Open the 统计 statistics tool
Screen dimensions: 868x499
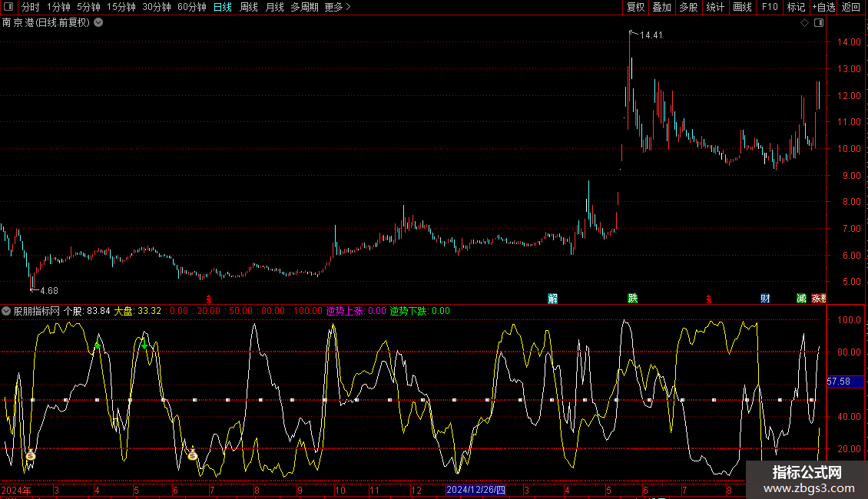[715, 7]
